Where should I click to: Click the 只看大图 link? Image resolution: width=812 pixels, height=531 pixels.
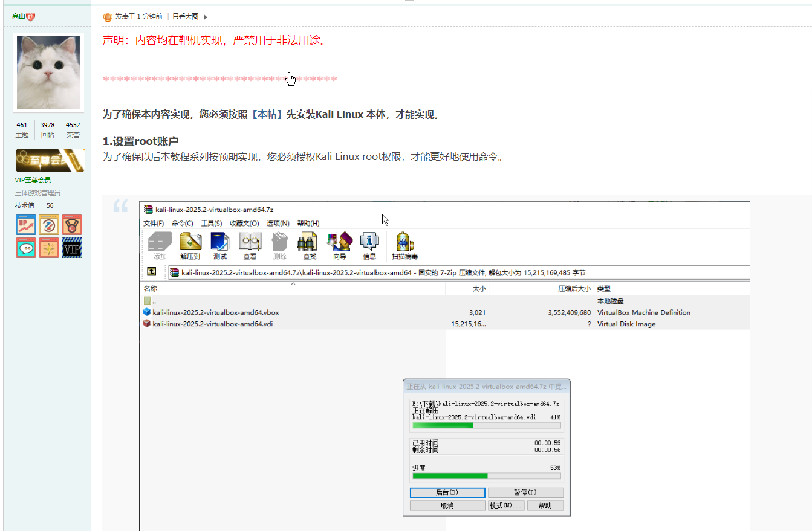point(185,17)
